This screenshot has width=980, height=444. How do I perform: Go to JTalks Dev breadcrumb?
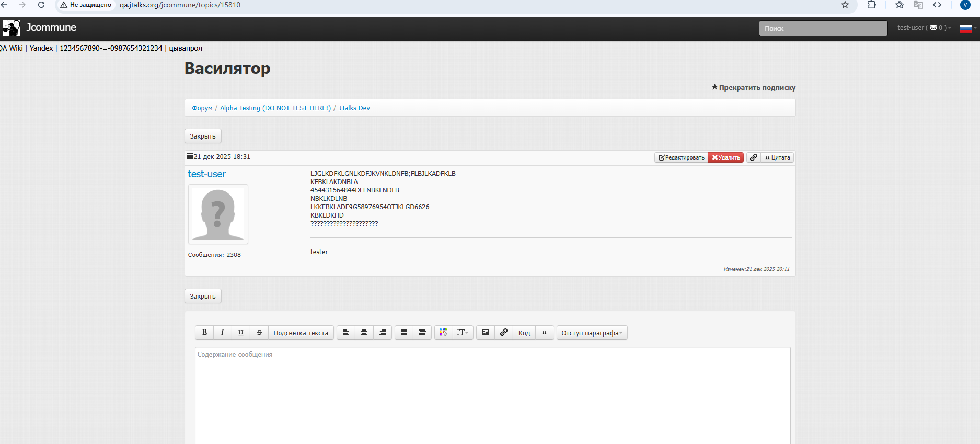coord(354,108)
